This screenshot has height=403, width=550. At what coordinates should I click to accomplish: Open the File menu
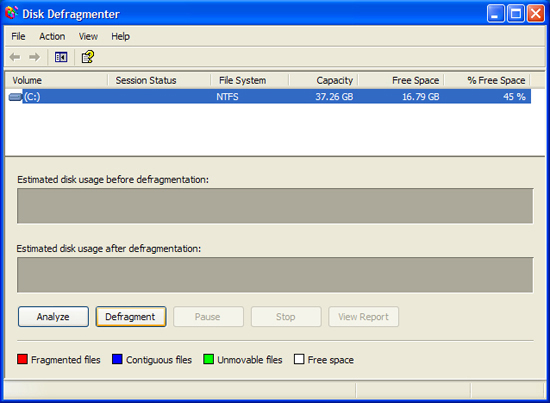pyautogui.click(x=18, y=36)
